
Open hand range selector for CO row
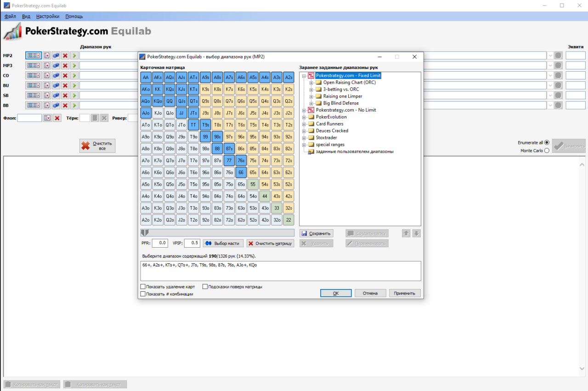34,75
